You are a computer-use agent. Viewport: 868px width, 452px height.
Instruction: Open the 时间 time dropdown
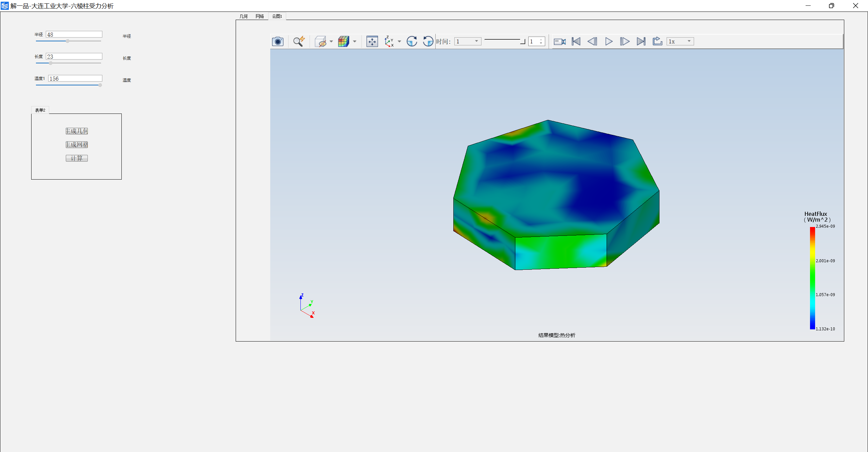pyautogui.click(x=468, y=41)
